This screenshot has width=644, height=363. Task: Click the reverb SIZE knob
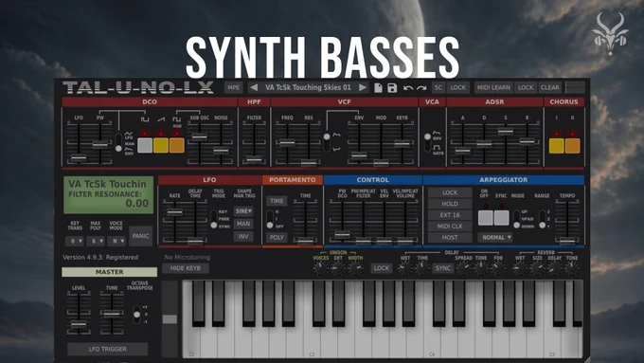(537, 268)
